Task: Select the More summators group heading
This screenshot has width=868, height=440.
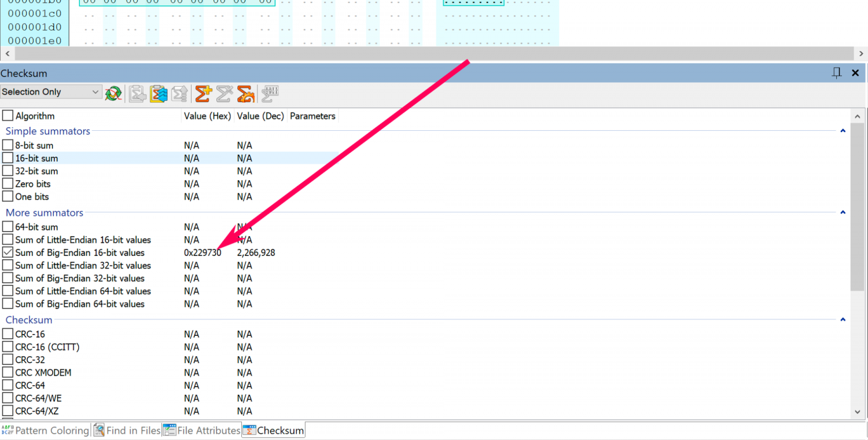Action: click(45, 212)
